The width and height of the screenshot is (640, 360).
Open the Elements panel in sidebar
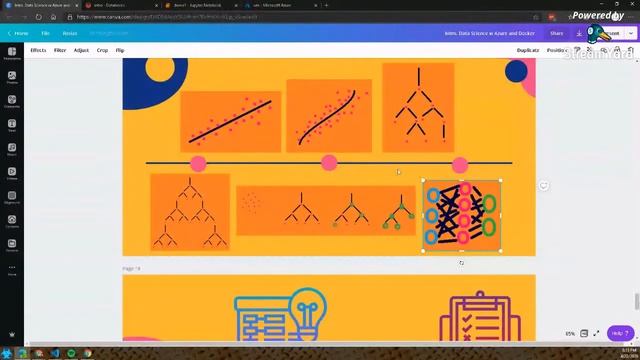coord(12,102)
